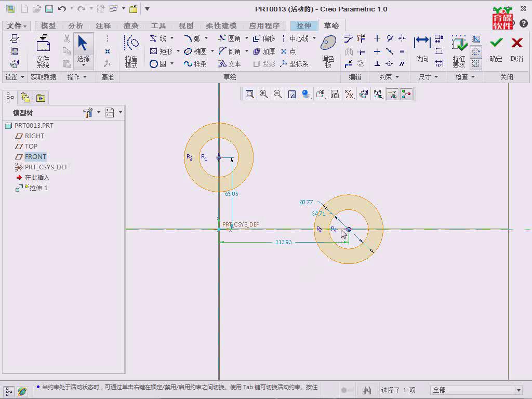Switch to the 拉伸 tab

pos(303,25)
